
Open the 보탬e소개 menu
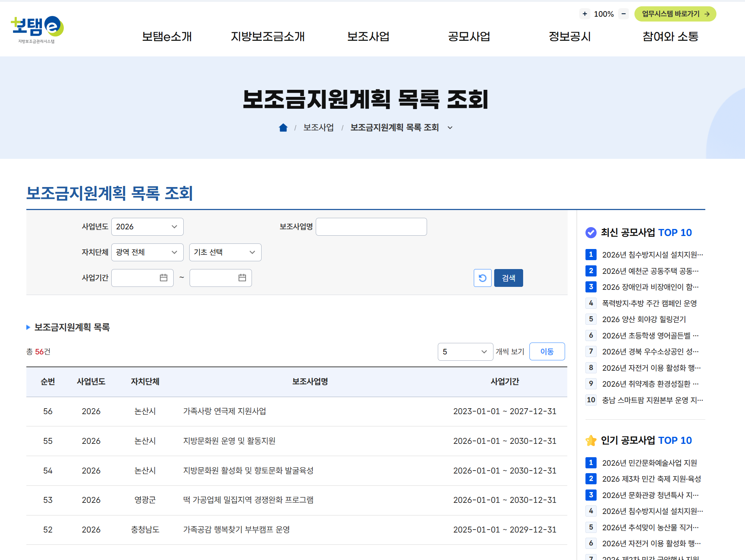coord(167,36)
